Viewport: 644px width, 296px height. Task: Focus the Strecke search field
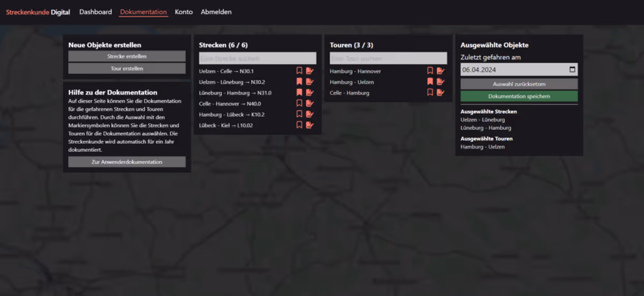pos(258,58)
